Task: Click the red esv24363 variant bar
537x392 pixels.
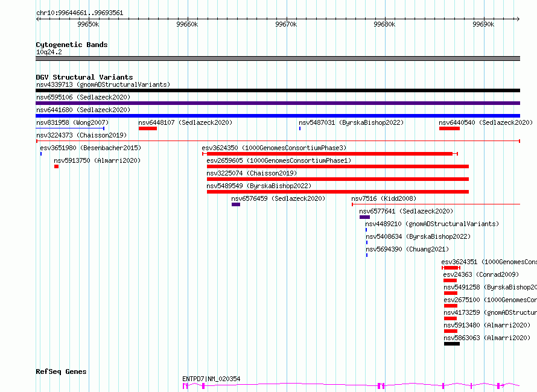Action: coord(450,280)
